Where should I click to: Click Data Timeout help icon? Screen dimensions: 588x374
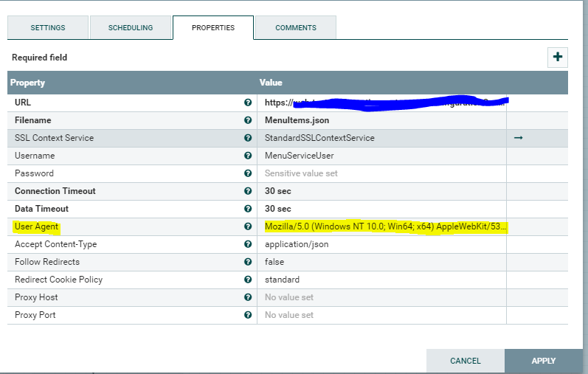click(248, 209)
